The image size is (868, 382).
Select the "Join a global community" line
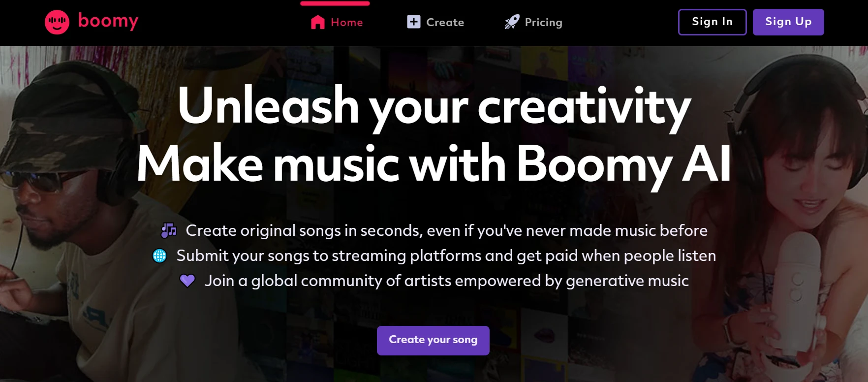446,281
